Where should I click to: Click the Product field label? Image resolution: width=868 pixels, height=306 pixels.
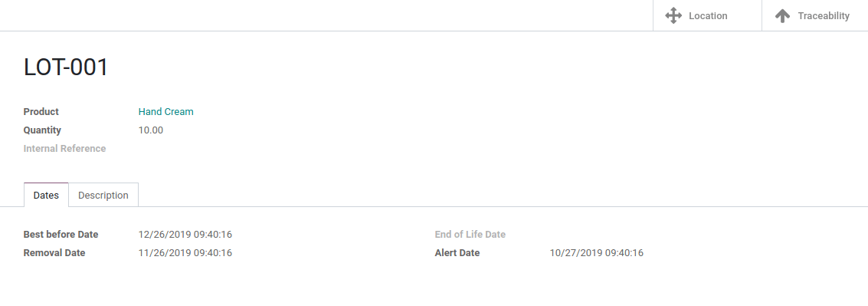(41, 111)
